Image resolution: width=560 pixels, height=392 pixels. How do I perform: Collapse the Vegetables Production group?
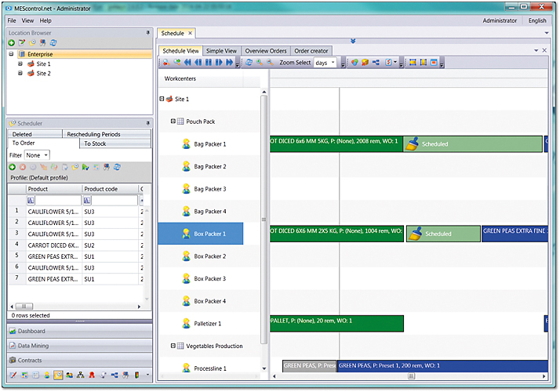click(173, 346)
